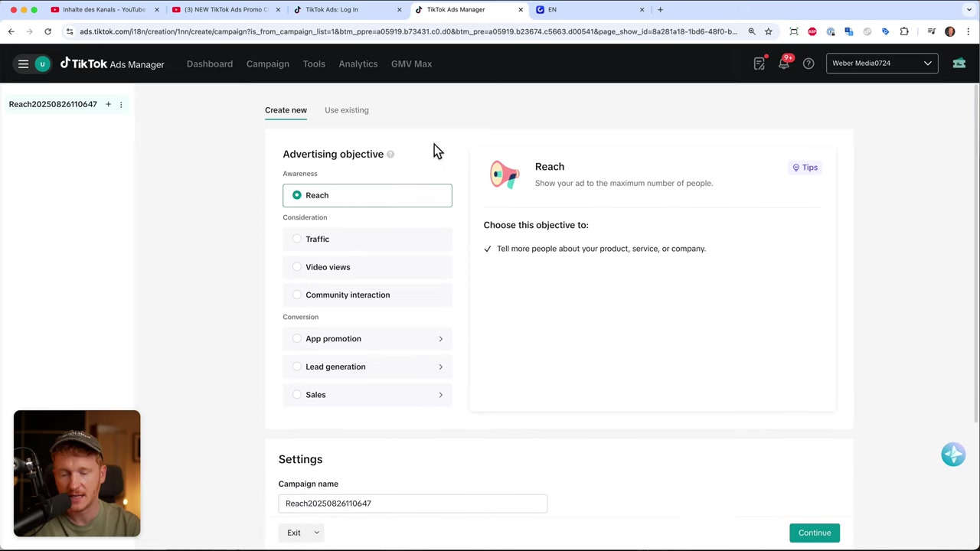This screenshot has width=980, height=551.
Task: Switch to the Create new tab
Action: click(x=286, y=110)
